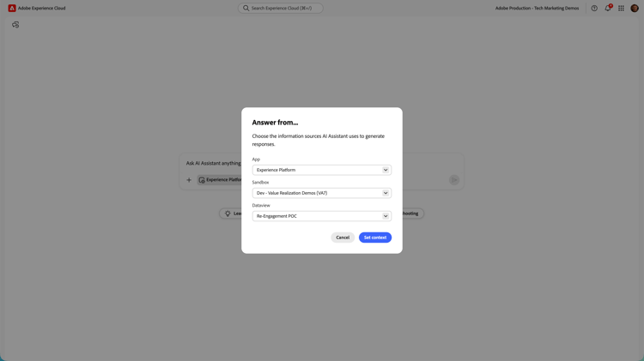Click the Adobe Experience Cloud logo
Image resolution: width=644 pixels, height=361 pixels.
[x=12, y=9]
